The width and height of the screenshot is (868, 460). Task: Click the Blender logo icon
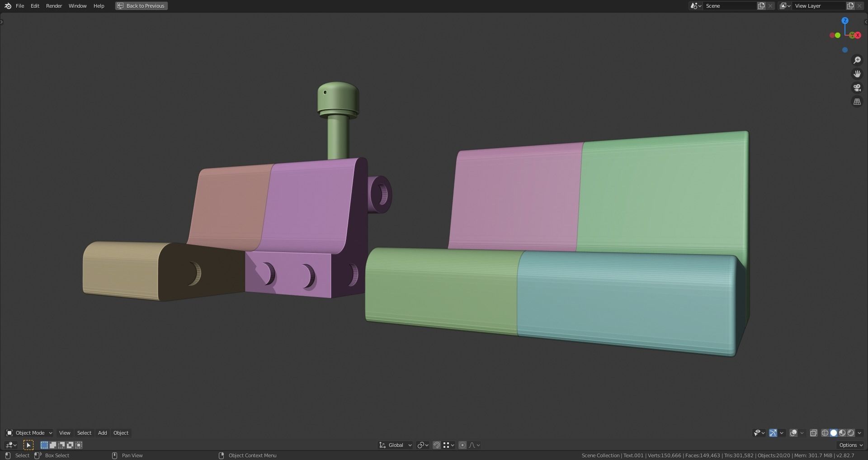tap(8, 6)
